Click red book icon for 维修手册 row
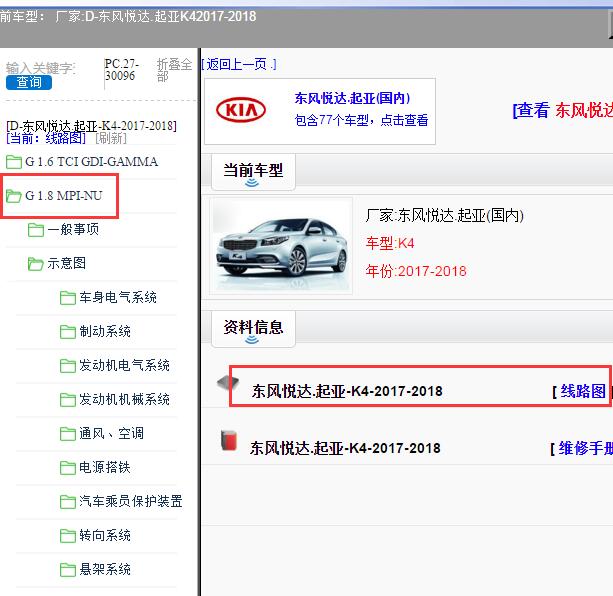Image resolution: width=613 pixels, height=596 pixels. (x=229, y=440)
